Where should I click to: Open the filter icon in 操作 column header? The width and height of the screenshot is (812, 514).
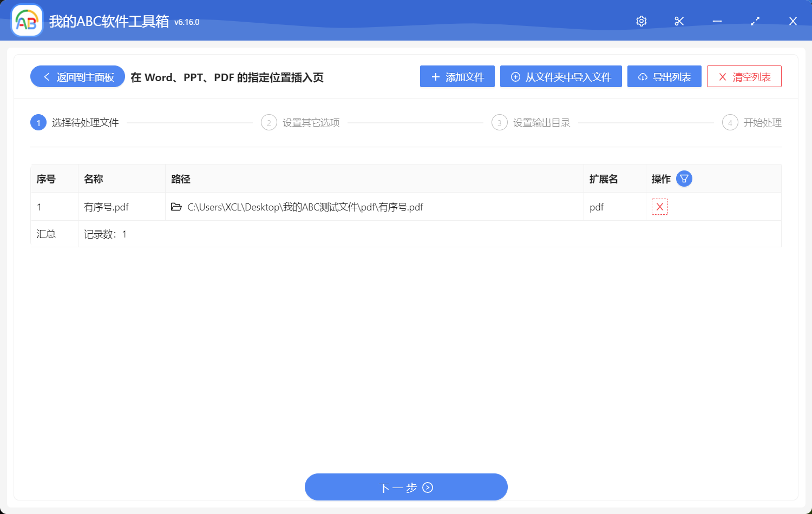[x=684, y=178]
